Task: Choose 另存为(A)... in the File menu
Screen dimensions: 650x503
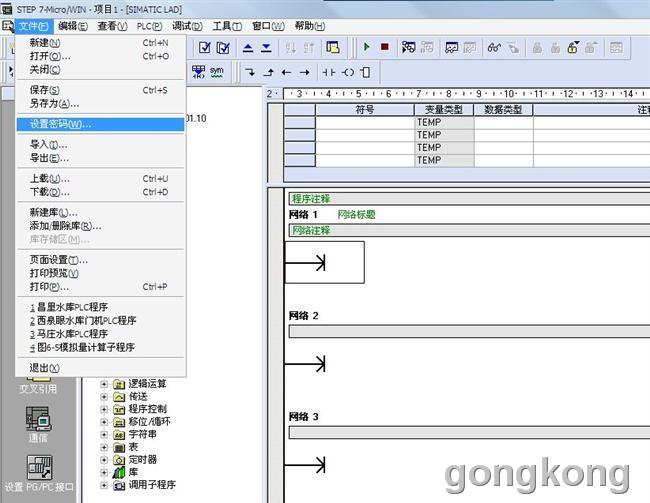Action: [100, 103]
